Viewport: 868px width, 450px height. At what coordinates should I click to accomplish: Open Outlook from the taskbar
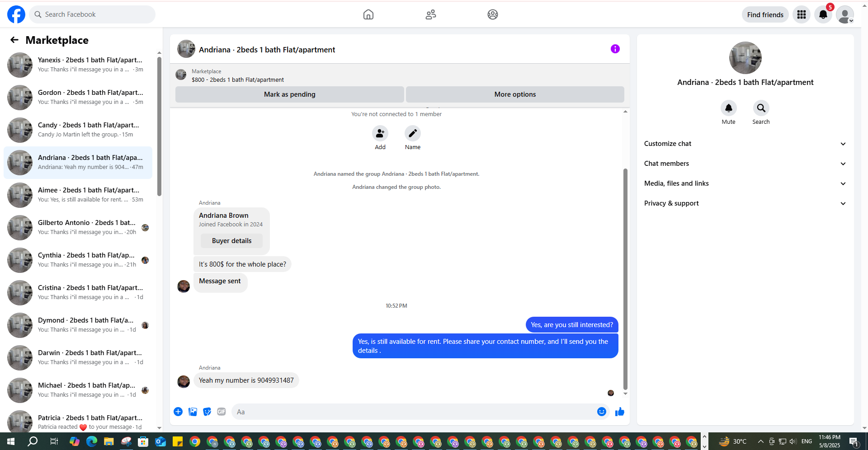pos(160,441)
